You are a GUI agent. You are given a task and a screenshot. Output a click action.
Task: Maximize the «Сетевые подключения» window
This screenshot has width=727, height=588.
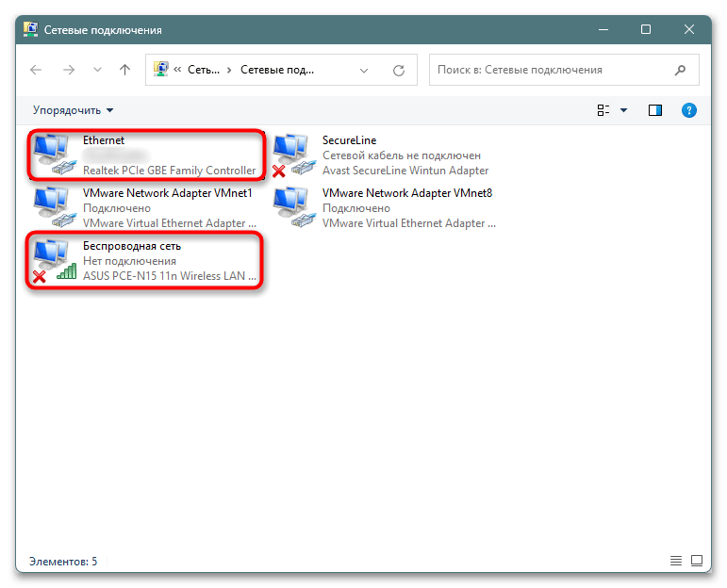(x=645, y=29)
